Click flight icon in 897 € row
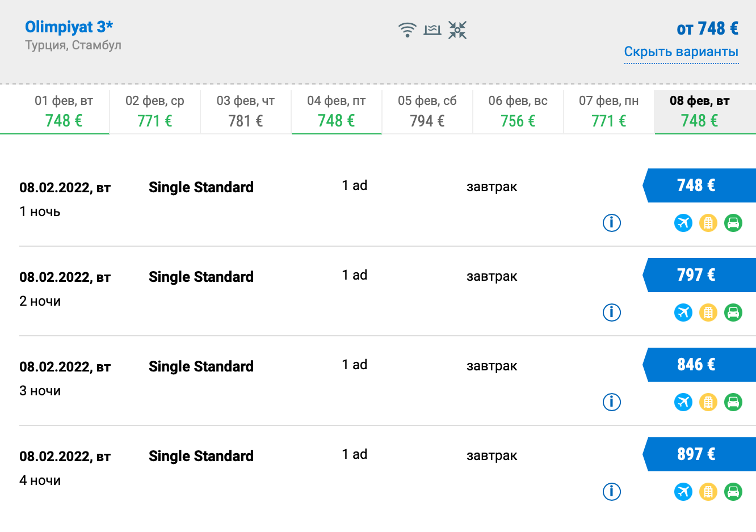756x532 pixels. coord(683,492)
